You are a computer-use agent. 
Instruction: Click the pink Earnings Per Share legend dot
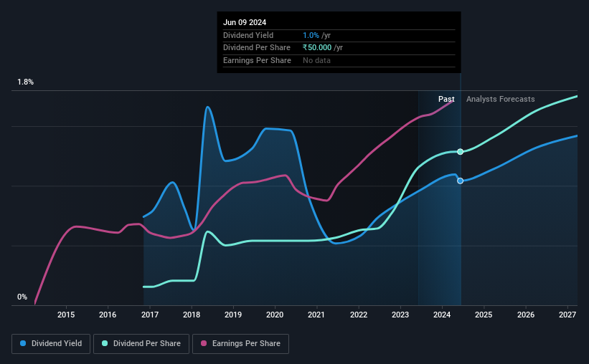pos(204,343)
